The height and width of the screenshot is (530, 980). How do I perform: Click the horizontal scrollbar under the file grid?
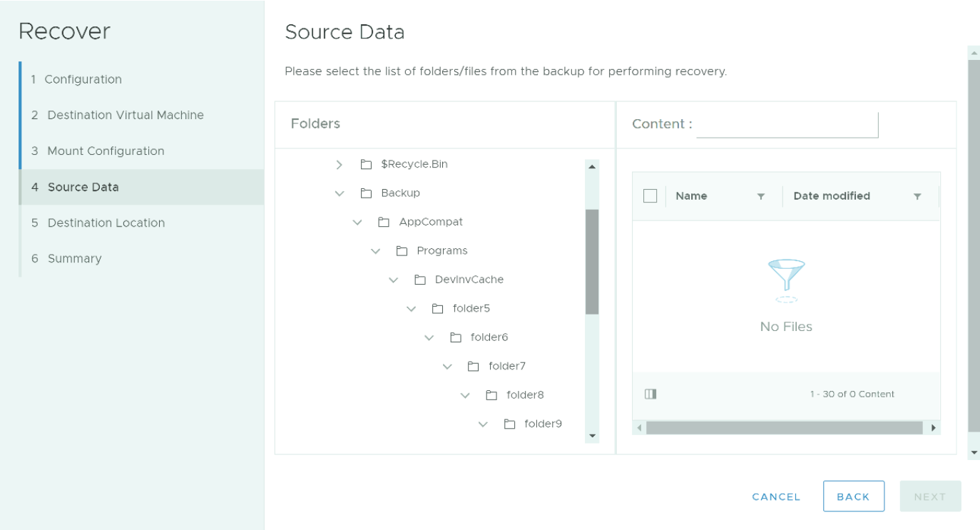coord(785,428)
